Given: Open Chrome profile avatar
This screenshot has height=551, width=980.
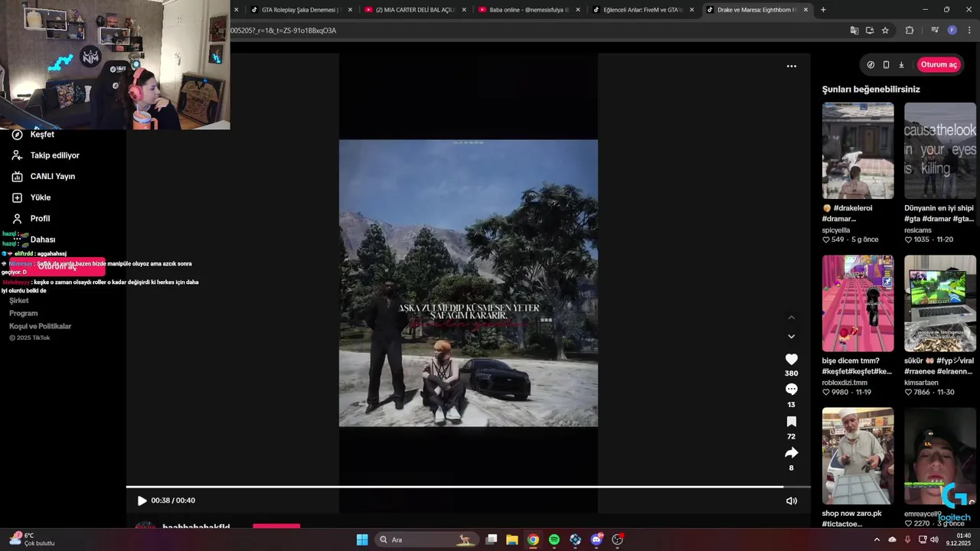Looking at the screenshot, I should [952, 31].
